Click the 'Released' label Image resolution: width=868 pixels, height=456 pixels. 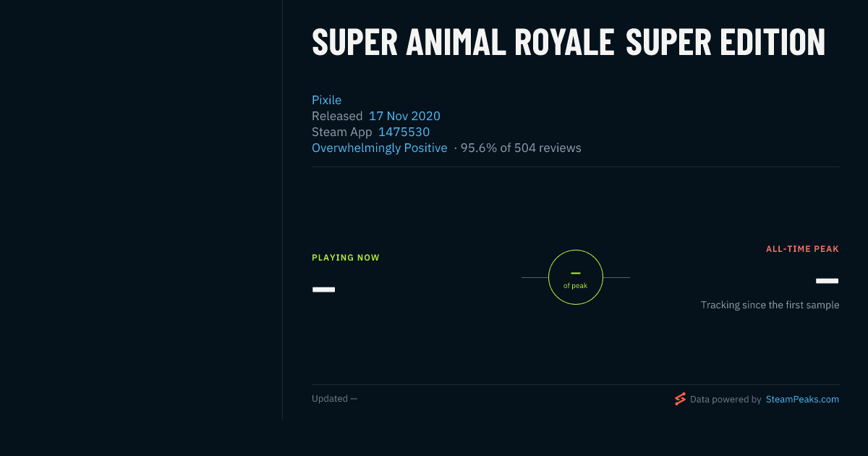[337, 116]
